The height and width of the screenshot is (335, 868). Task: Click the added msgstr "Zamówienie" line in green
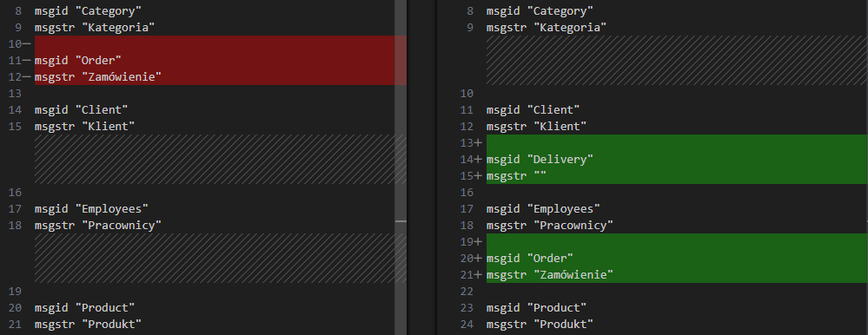pyautogui.click(x=550, y=275)
